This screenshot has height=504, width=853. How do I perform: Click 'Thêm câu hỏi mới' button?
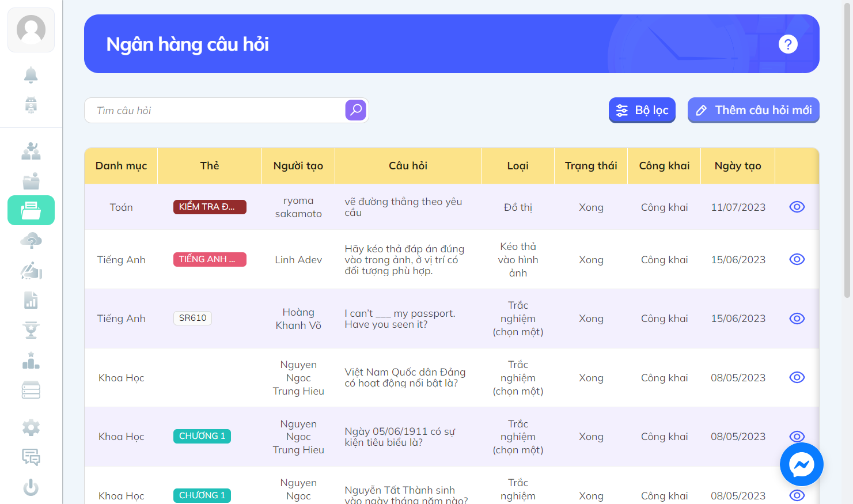click(x=753, y=110)
